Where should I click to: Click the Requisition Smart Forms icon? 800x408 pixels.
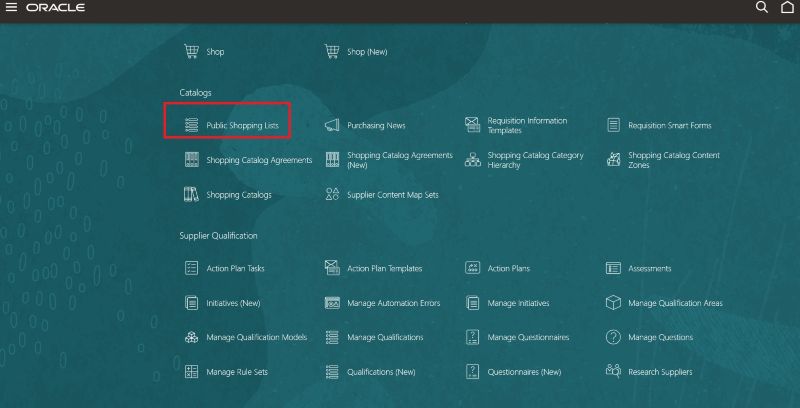coord(613,125)
